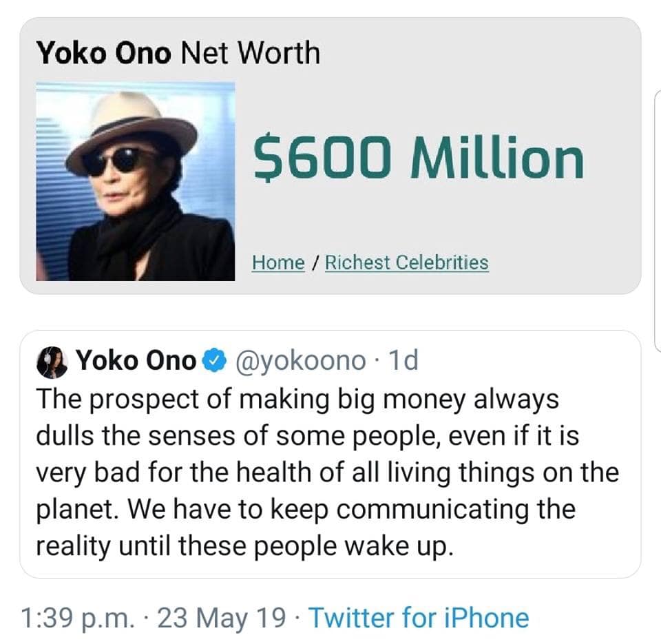Open the @yokoono handle
The height and width of the screenshot is (644, 661).
301,361
